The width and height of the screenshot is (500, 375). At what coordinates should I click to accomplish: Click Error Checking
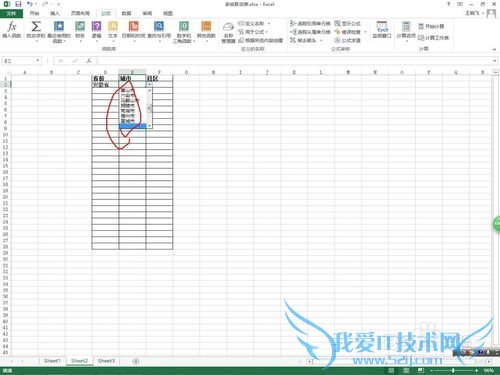tap(347, 32)
